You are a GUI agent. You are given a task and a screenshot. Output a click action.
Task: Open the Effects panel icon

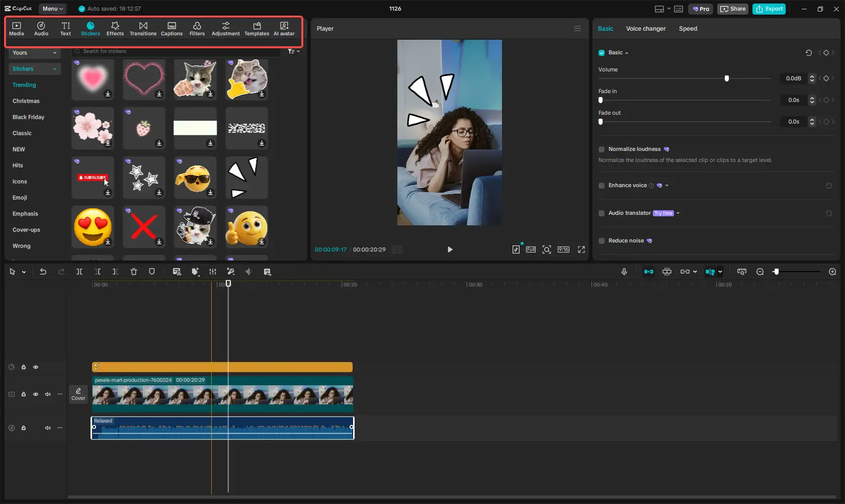pos(115,29)
